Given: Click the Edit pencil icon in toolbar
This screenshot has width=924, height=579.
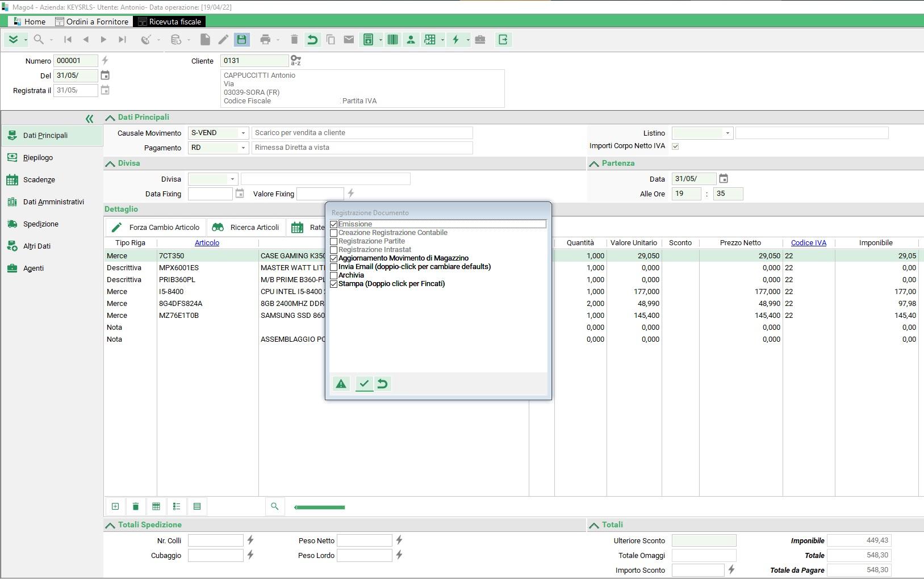Looking at the screenshot, I should point(223,40).
